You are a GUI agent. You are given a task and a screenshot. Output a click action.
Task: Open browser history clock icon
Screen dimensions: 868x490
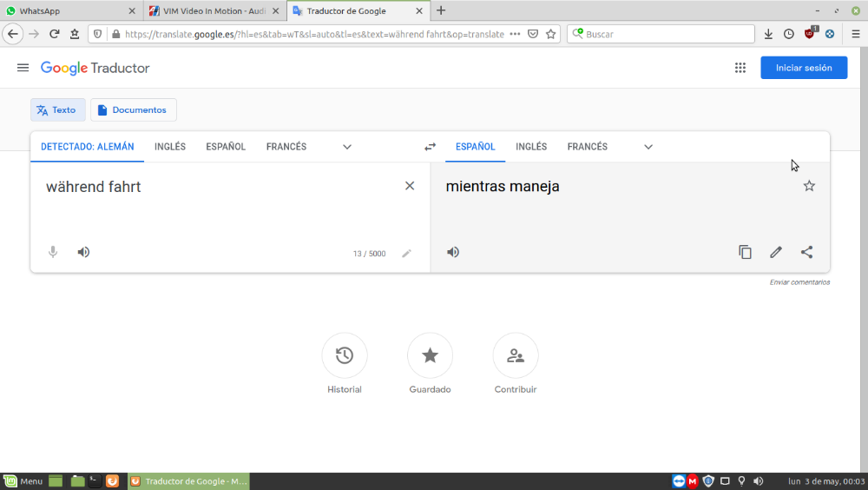click(789, 34)
